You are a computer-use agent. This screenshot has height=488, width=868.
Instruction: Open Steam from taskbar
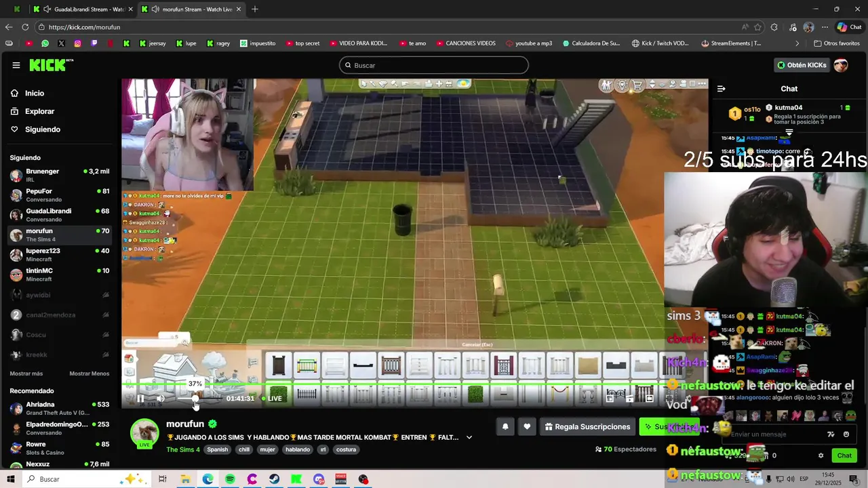[x=275, y=479]
